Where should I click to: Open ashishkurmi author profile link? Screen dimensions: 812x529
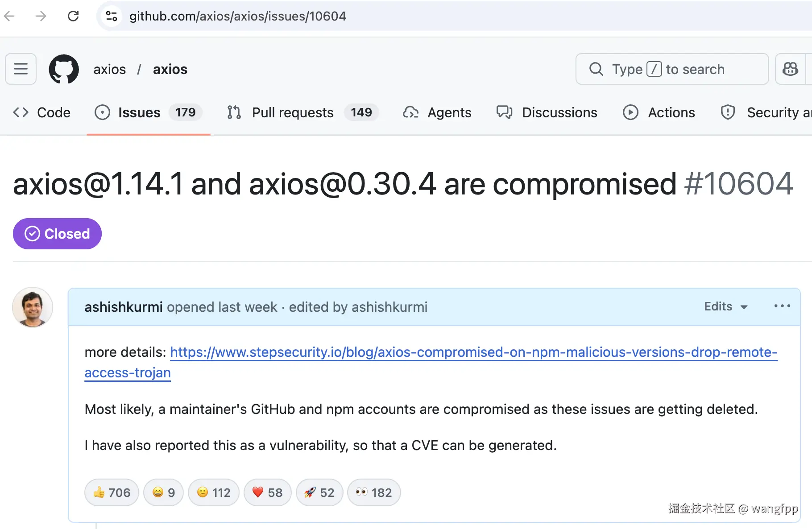point(124,307)
